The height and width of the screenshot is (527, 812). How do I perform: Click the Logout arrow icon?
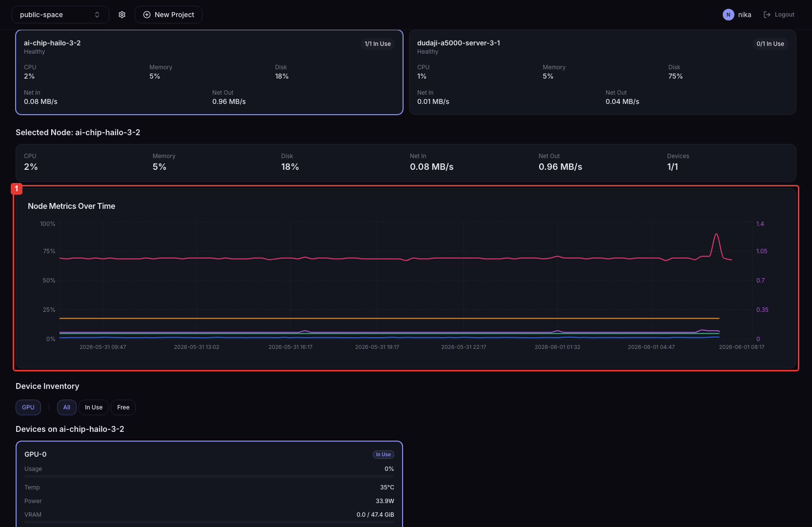[767, 15]
